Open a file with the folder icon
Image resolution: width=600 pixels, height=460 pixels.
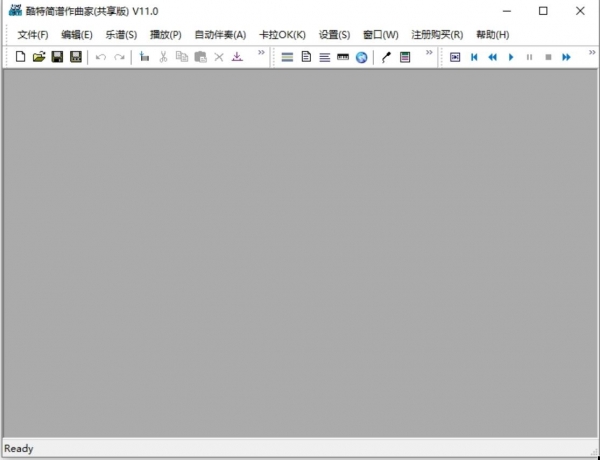(x=39, y=57)
